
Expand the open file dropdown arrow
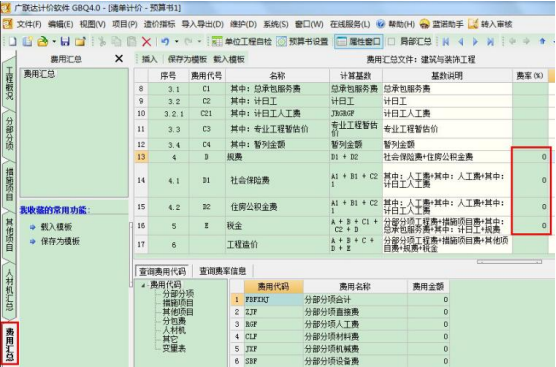tap(54, 41)
